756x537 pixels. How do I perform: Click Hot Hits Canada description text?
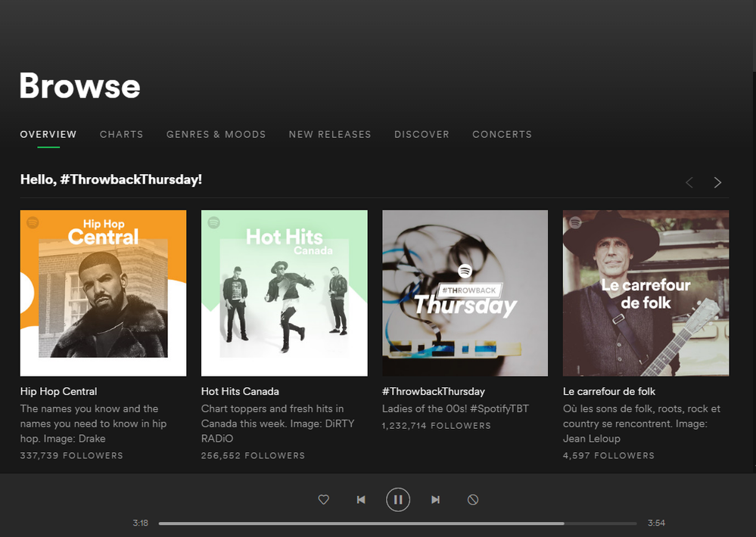pyautogui.click(x=278, y=424)
